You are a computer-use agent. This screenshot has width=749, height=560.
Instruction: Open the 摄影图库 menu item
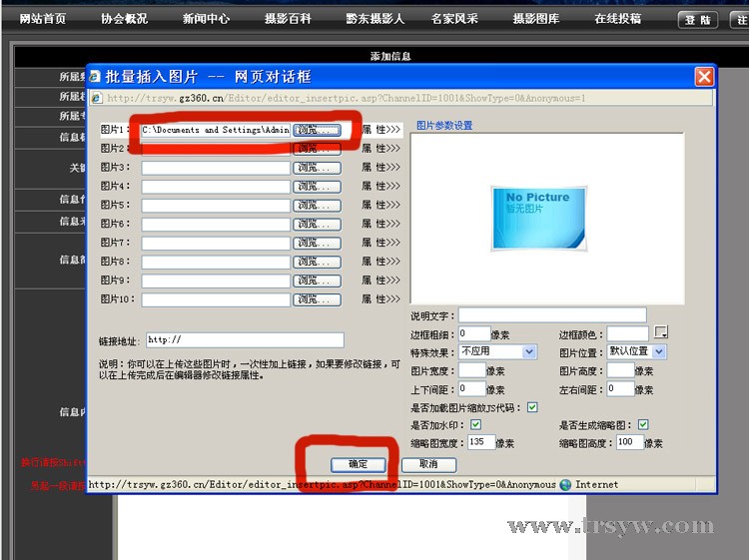point(536,19)
